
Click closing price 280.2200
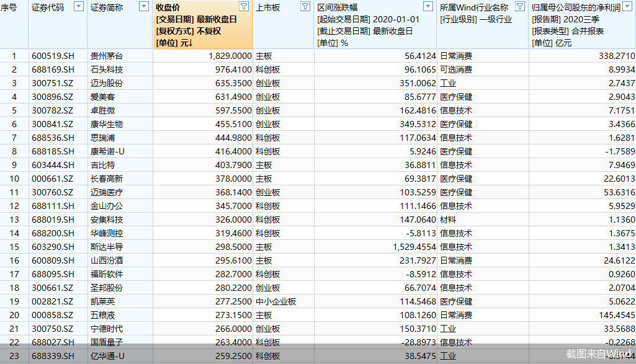coord(234,288)
